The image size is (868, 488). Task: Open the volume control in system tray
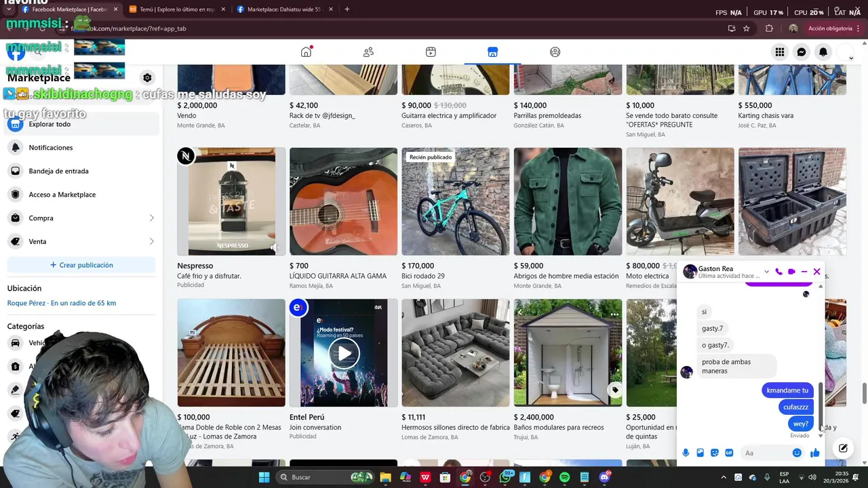812,477
